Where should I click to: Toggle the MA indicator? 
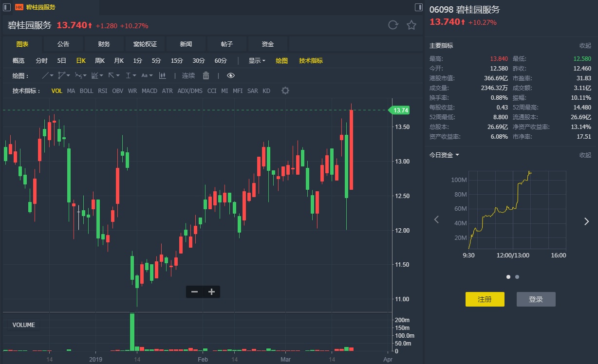click(x=71, y=91)
